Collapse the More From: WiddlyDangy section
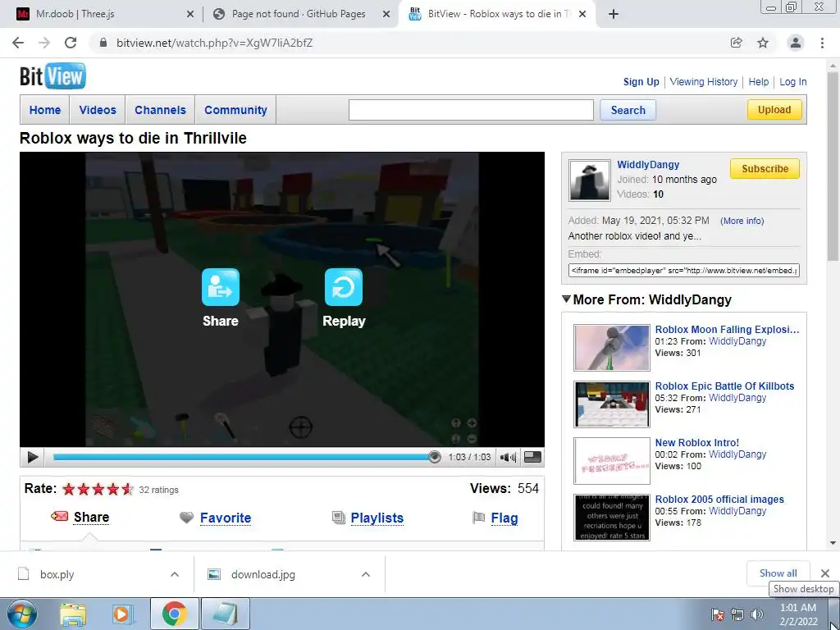 pyautogui.click(x=566, y=299)
